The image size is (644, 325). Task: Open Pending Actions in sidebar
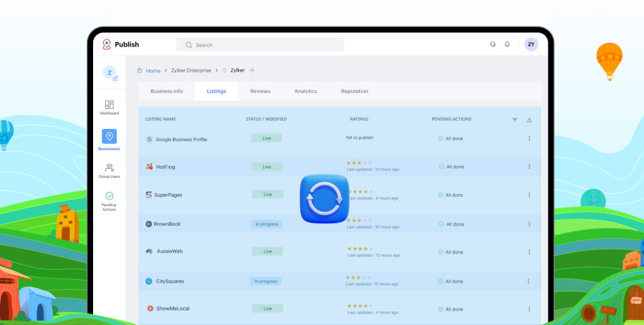[x=109, y=201]
